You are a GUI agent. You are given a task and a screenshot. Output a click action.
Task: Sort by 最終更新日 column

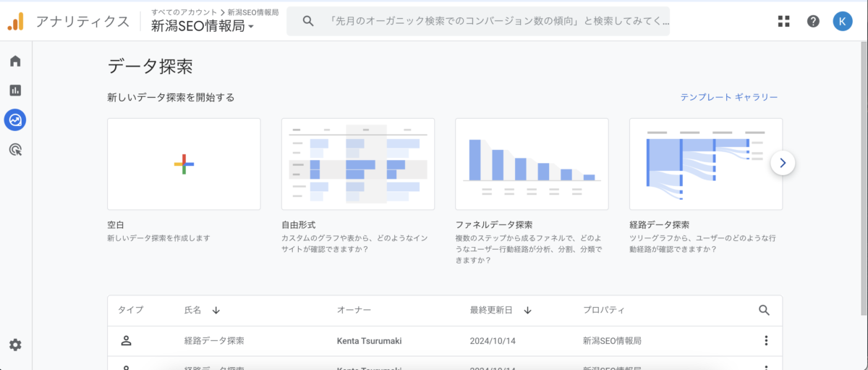coord(527,311)
